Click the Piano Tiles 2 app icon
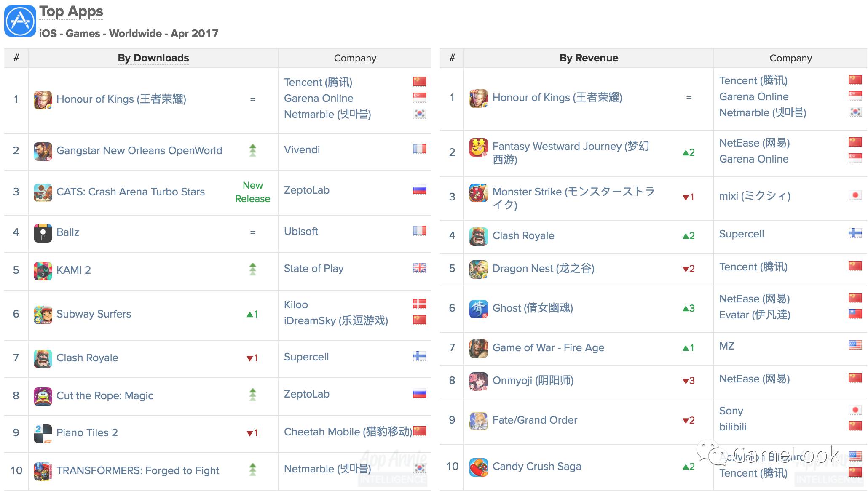Image resolution: width=868 pixels, height=491 pixels. click(43, 433)
